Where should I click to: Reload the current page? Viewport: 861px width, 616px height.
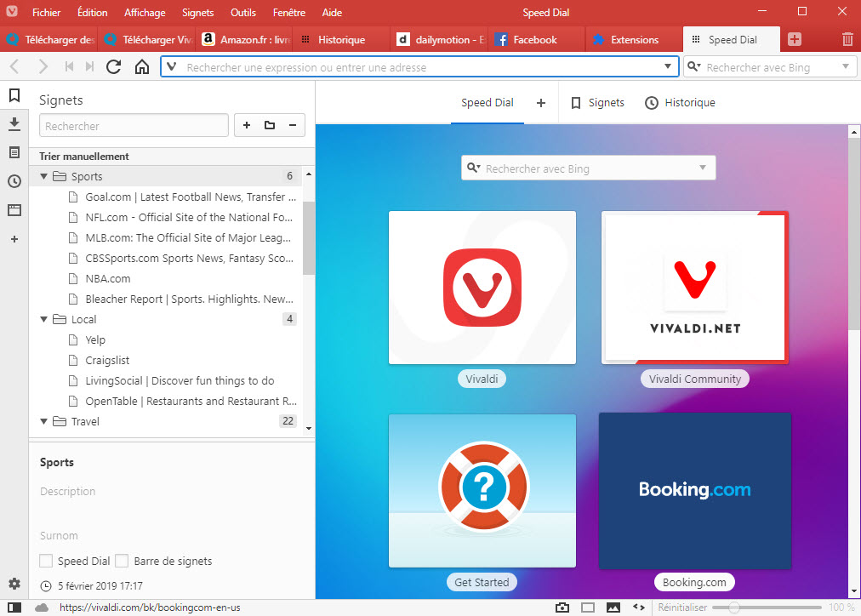114,67
